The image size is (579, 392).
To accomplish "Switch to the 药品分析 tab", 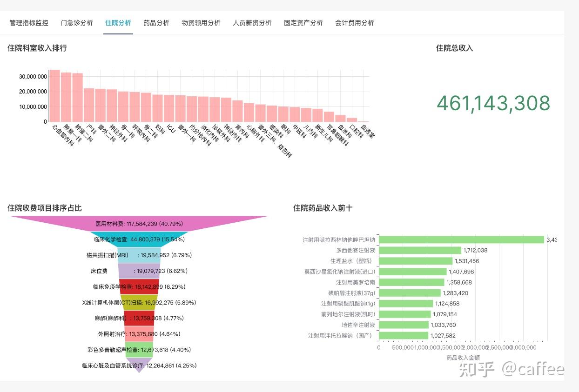I will pyautogui.click(x=156, y=22).
